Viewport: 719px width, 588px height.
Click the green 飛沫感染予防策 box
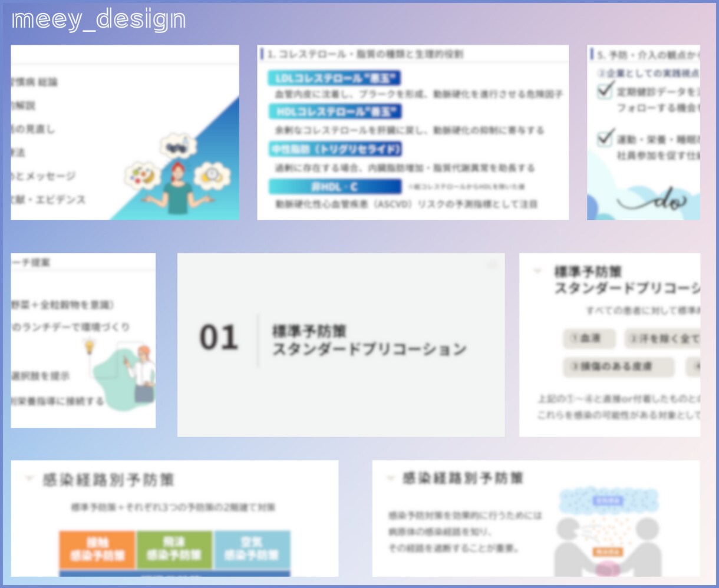(175, 549)
